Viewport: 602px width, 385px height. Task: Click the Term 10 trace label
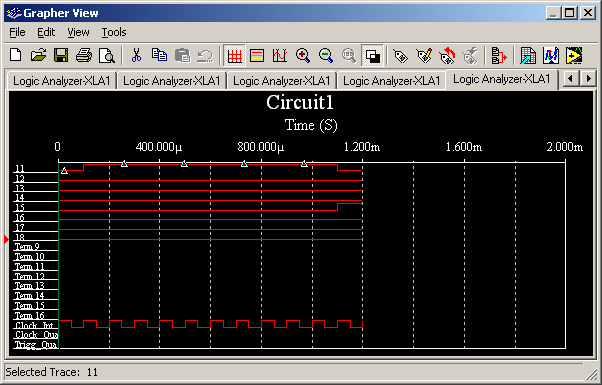click(30, 256)
